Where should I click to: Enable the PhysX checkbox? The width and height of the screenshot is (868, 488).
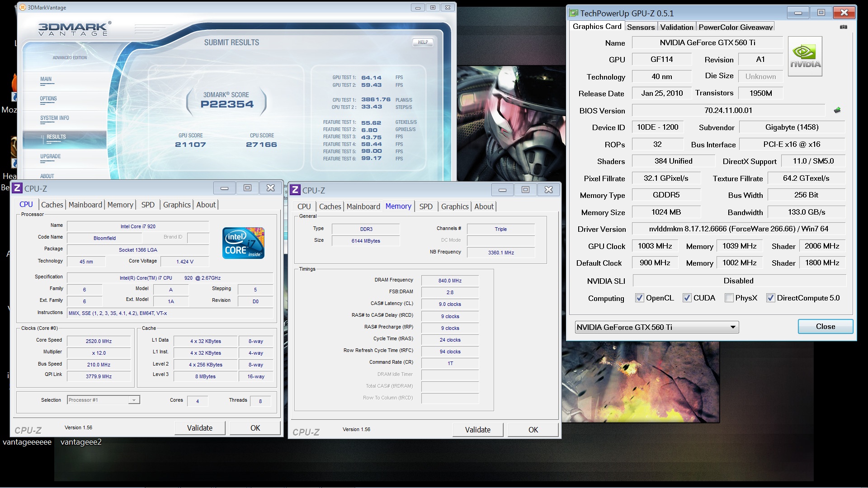click(x=729, y=298)
